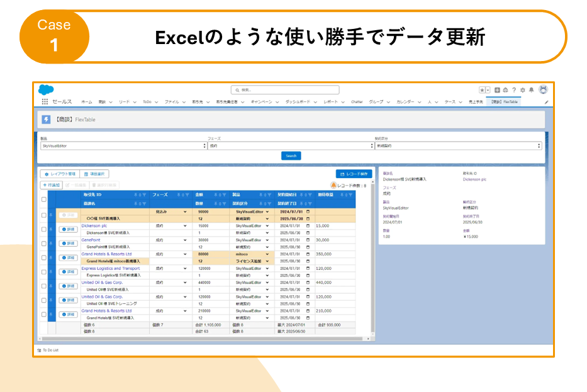Click the filter icon in the 取引先 ID header
The width and height of the screenshot is (587, 392).
click(144, 194)
